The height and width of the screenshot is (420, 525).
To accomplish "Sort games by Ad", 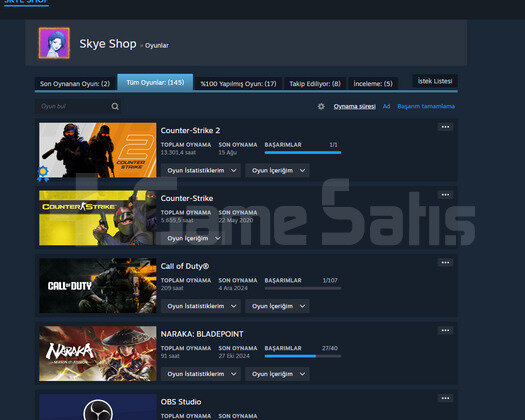I will click(x=386, y=106).
